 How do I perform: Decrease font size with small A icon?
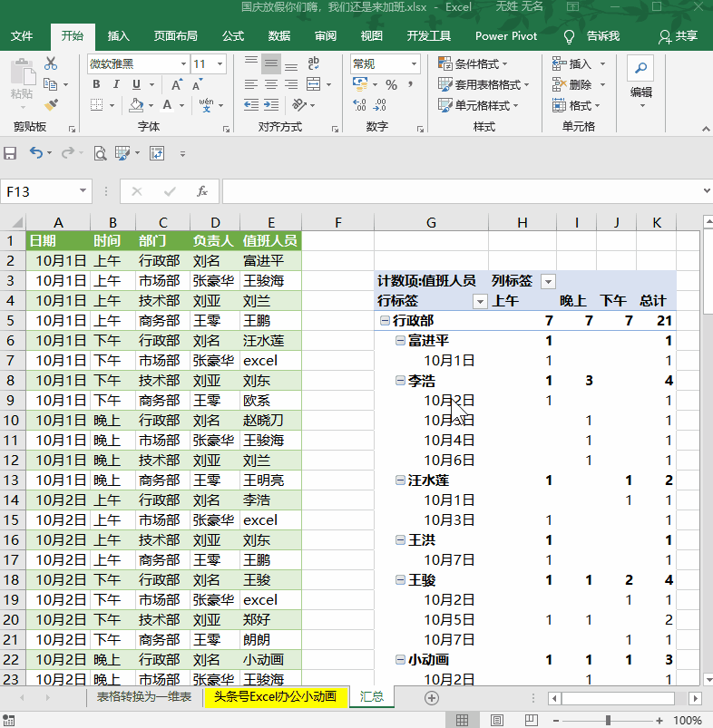pos(197,85)
